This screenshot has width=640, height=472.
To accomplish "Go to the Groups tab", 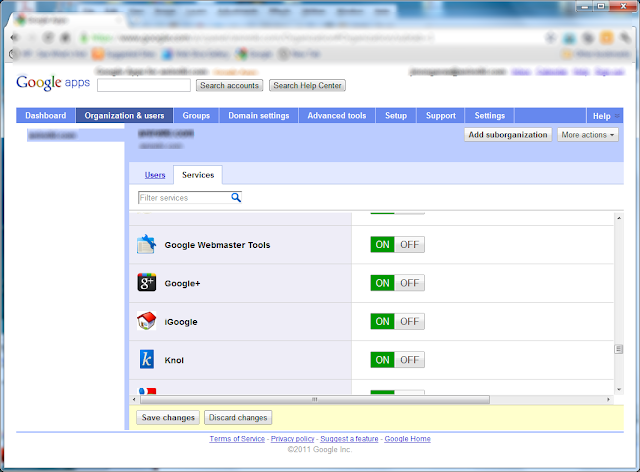I will pyautogui.click(x=196, y=116).
